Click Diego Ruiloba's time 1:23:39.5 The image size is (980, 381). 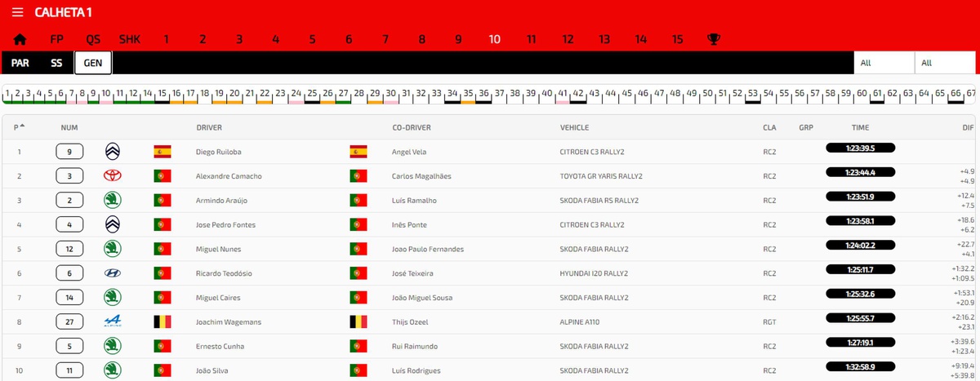(861, 148)
